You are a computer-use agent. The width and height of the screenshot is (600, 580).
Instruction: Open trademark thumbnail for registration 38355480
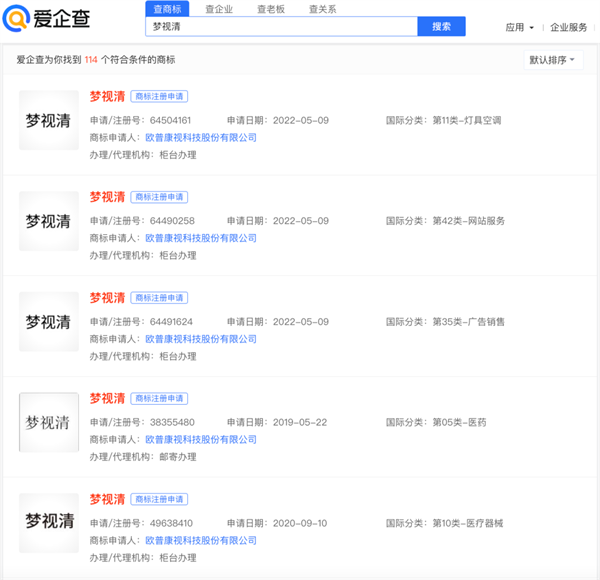coord(49,422)
